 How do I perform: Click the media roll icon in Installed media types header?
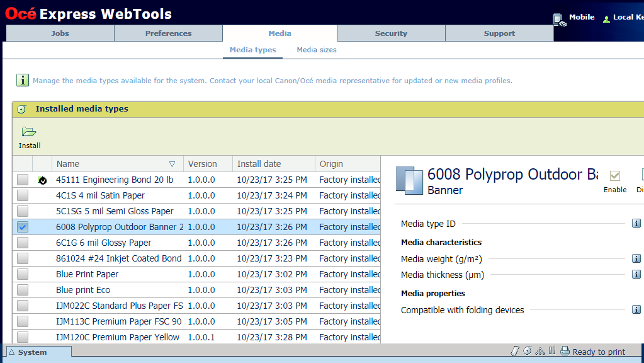point(22,110)
